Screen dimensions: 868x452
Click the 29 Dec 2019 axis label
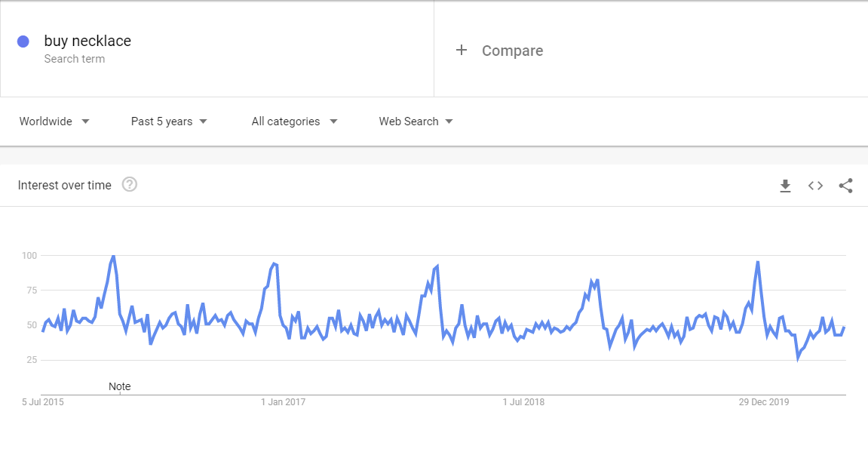point(763,402)
